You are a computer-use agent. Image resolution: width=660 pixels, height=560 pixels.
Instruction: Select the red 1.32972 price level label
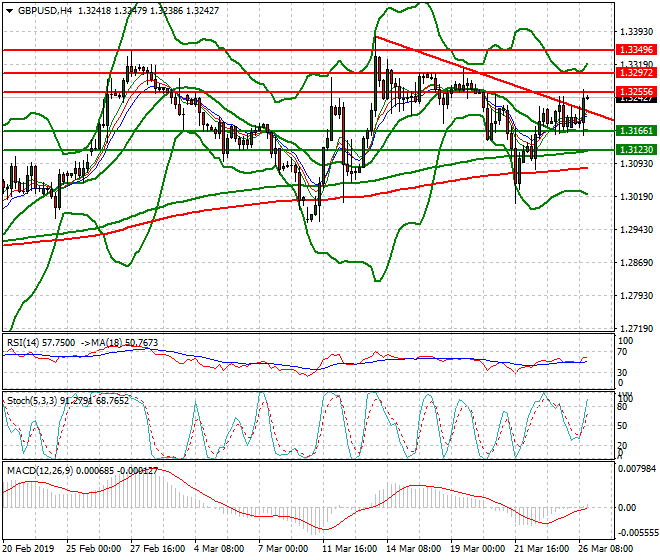point(636,73)
